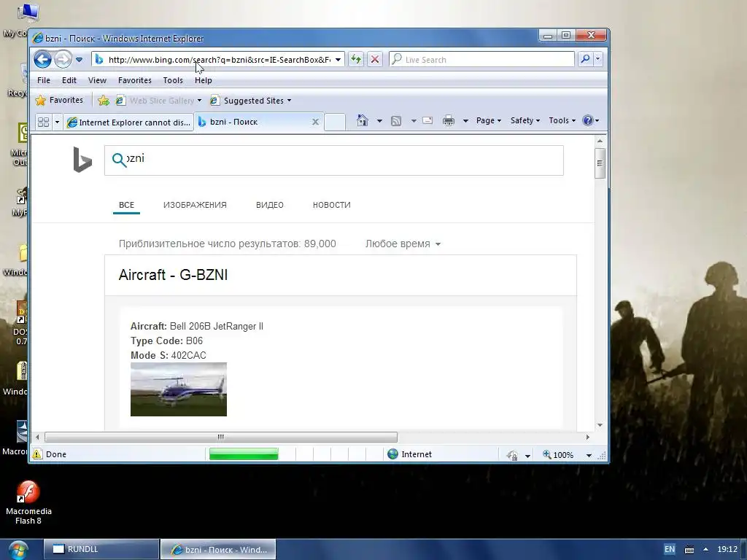Expand the Print dropdown arrow

click(465, 120)
